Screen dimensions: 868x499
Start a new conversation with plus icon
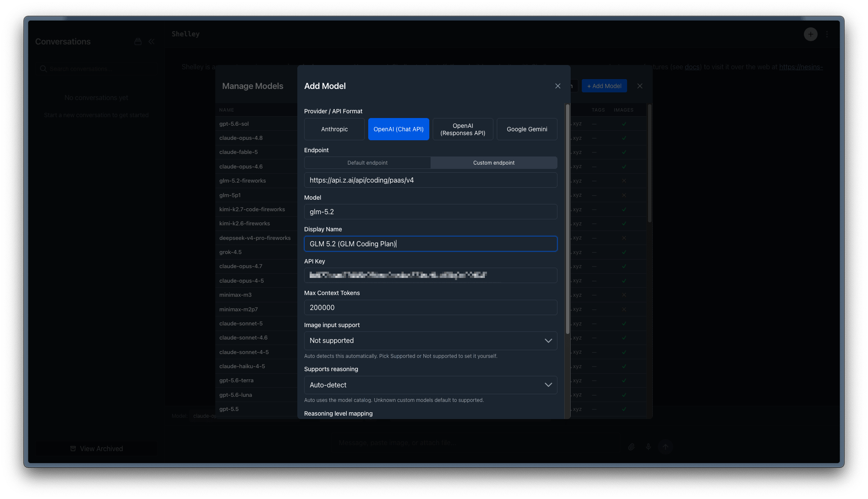click(x=810, y=34)
